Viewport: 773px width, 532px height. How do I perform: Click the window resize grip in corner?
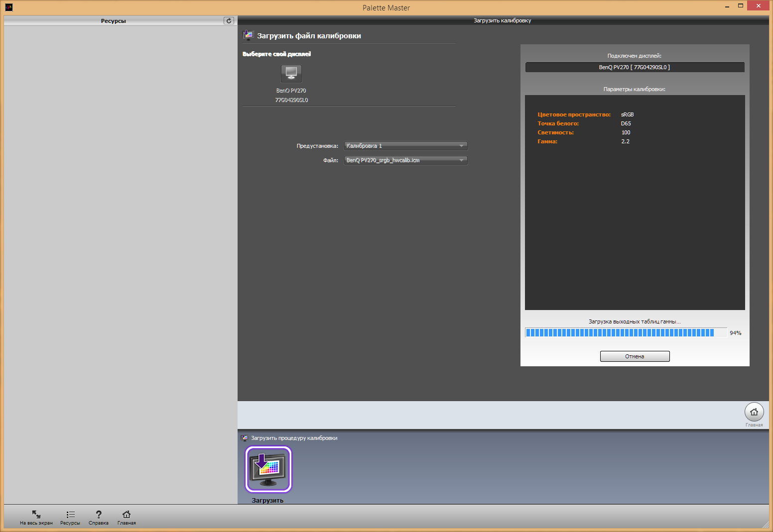pos(766,525)
